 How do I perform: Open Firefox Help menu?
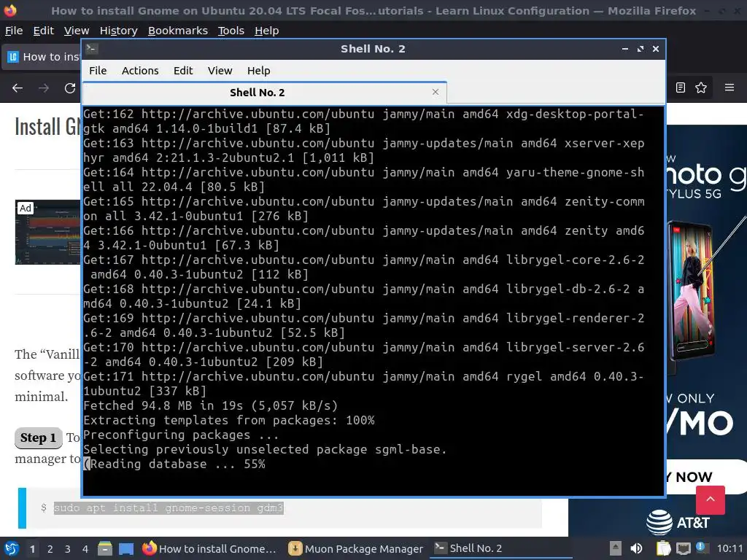pyautogui.click(x=267, y=31)
